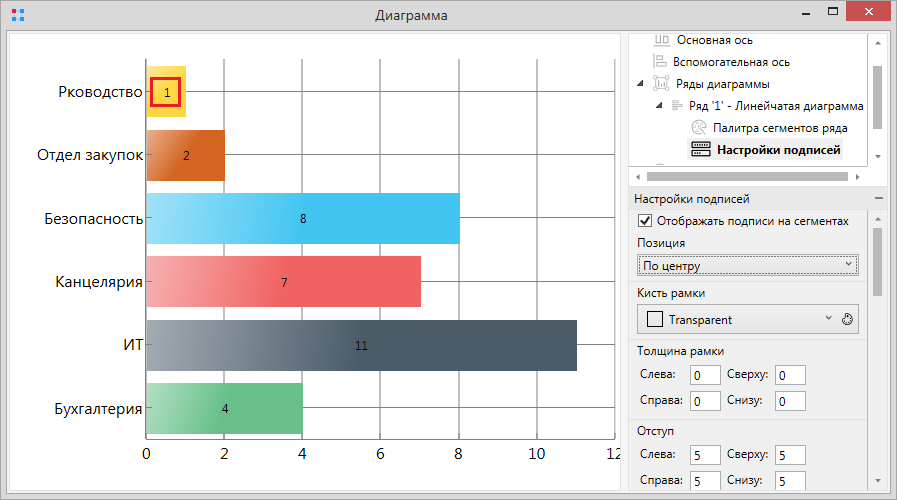
Task: Click the palette icon for Палитра сегментов ряда
Action: coord(700,128)
